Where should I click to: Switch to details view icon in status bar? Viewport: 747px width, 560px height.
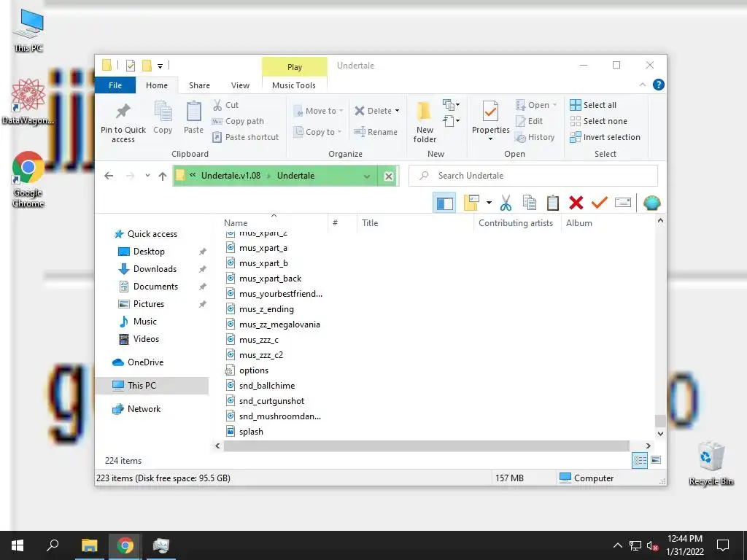(640, 461)
